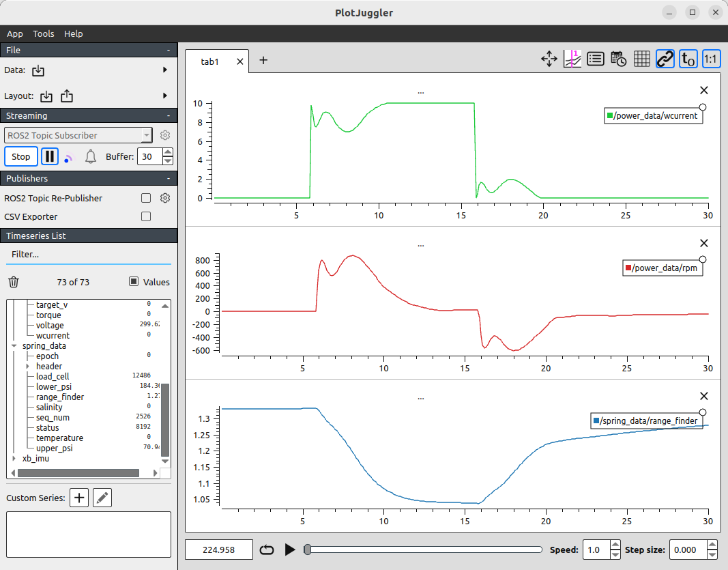Open the notification bell icon
This screenshot has width=728, height=570.
[91, 157]
